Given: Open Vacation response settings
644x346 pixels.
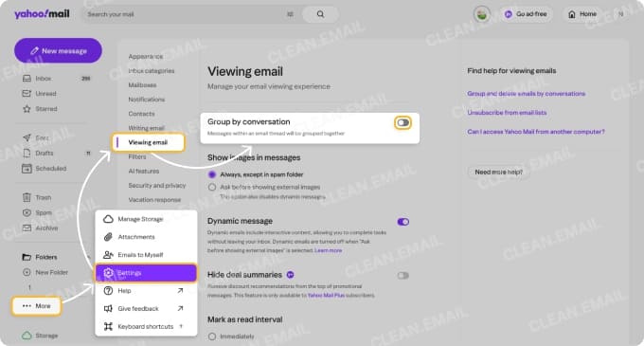Looking at the screenshot, I should (154, 200).
